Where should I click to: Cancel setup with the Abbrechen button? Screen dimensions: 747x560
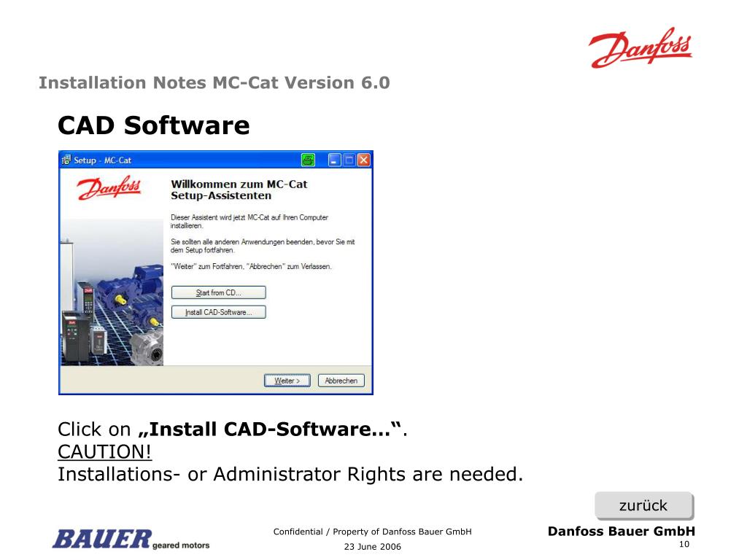pos(341,381)
